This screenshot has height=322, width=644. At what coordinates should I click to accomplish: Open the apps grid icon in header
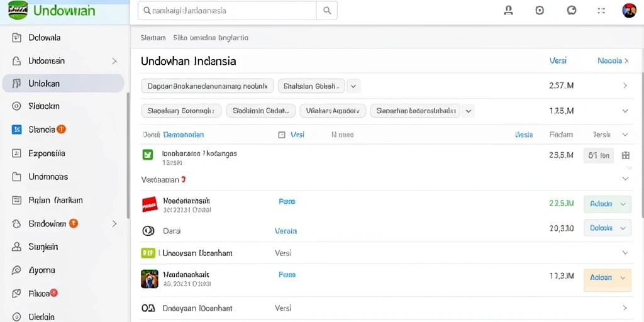(x=601, y=11)
